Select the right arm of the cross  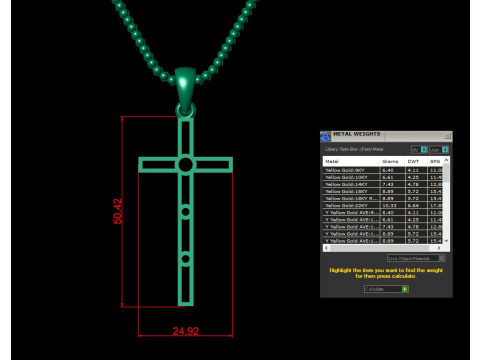point(213,165)
